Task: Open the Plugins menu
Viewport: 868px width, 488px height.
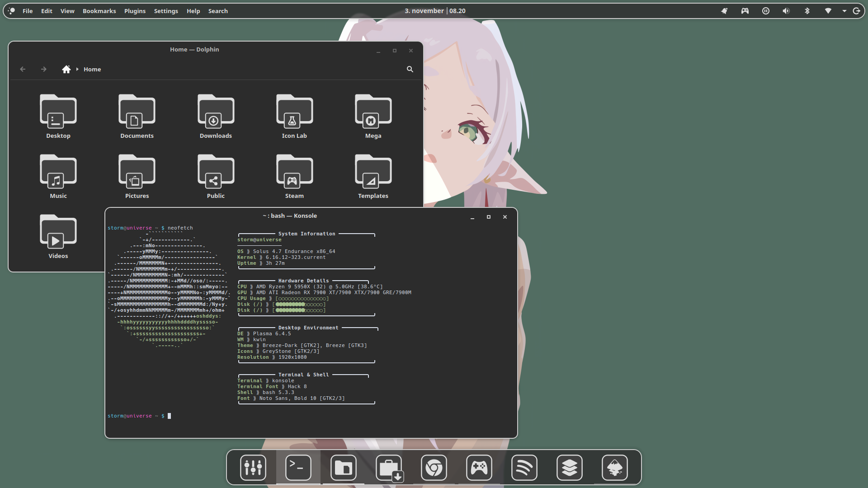Action: click(x=135, y=11)
